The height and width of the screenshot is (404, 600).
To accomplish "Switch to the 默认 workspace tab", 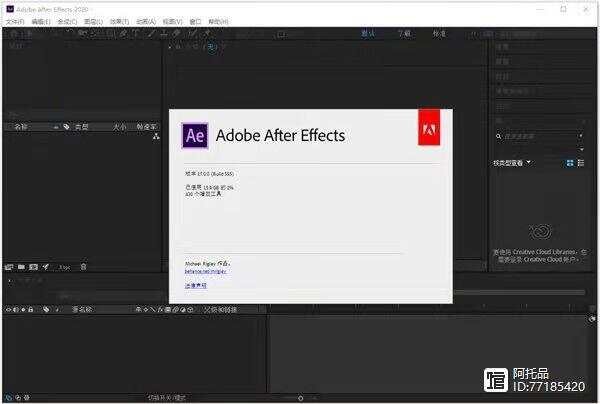I will (368, 34).
